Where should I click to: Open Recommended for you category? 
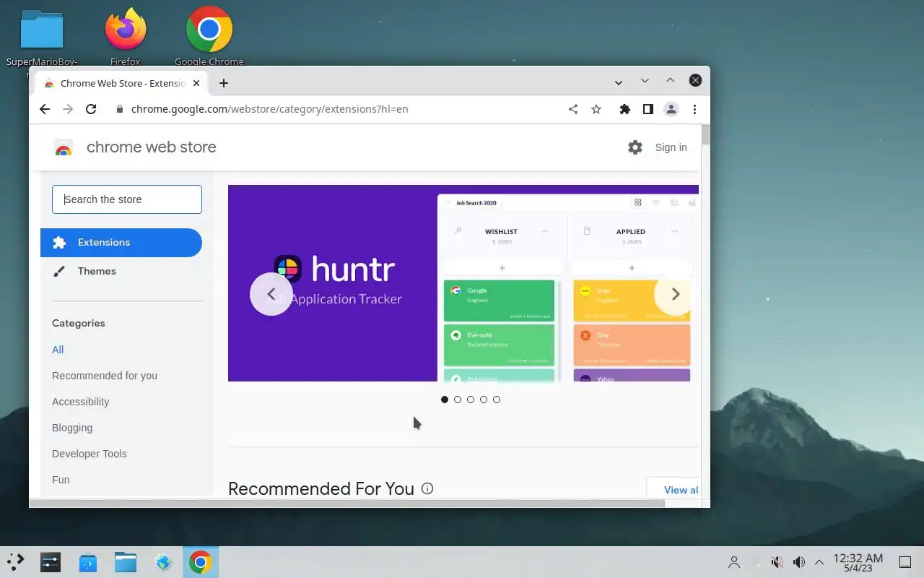(105, 376)
